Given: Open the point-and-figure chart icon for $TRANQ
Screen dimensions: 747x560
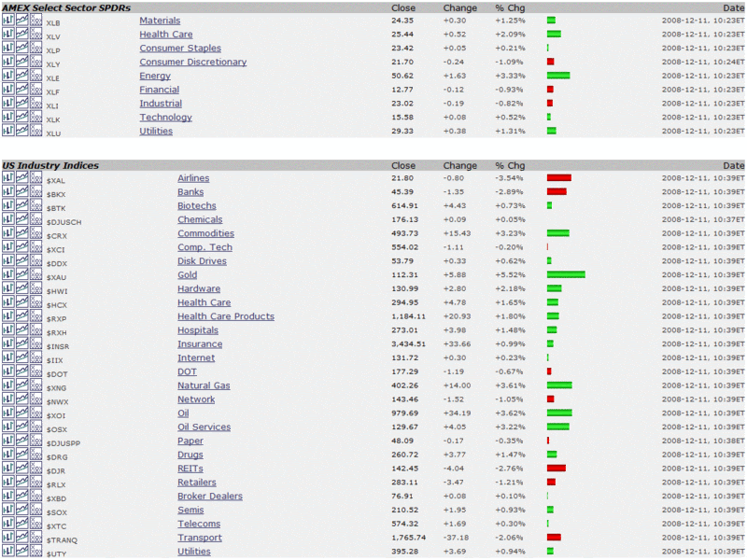Looking at the screenshot, I should [35, 536].
